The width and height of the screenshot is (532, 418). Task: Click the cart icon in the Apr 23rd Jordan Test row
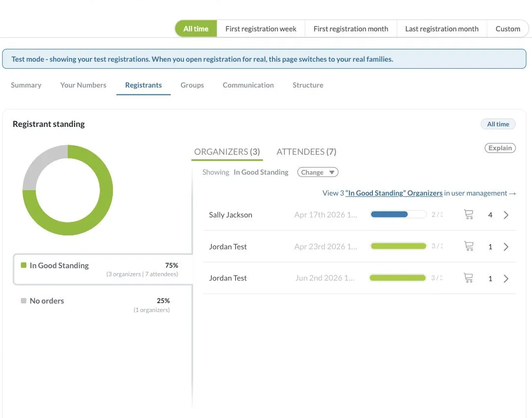tap(468, 246)
